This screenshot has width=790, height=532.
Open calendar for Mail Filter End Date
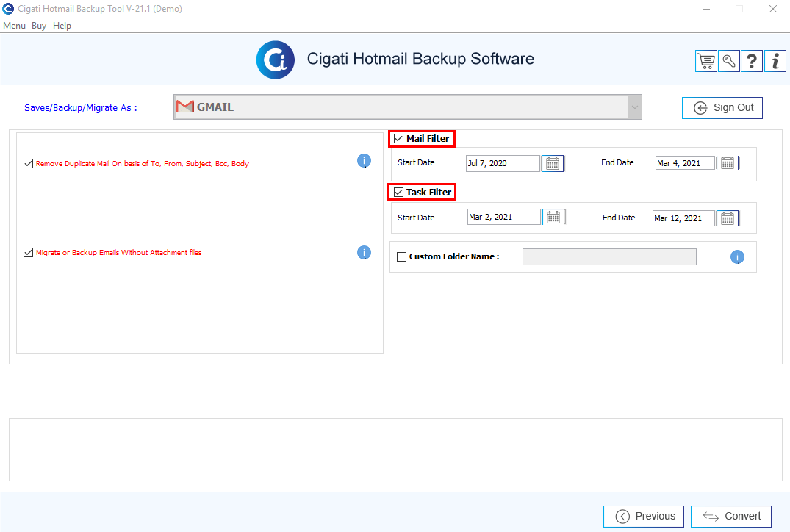tap(728, 162)
